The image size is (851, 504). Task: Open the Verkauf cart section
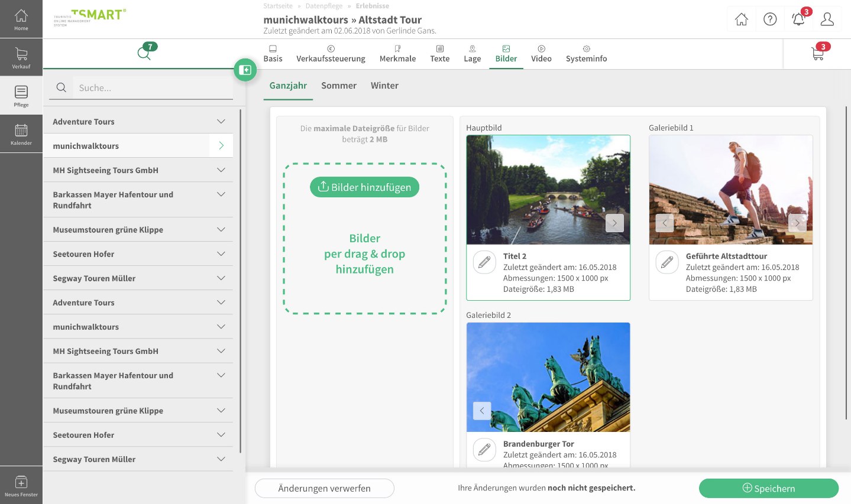[x=21, y=58]
